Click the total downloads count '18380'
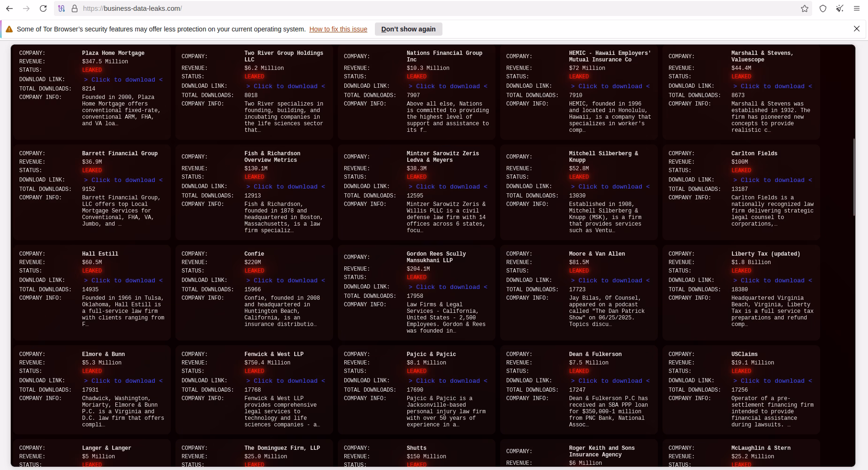 [x=740, y=289]
